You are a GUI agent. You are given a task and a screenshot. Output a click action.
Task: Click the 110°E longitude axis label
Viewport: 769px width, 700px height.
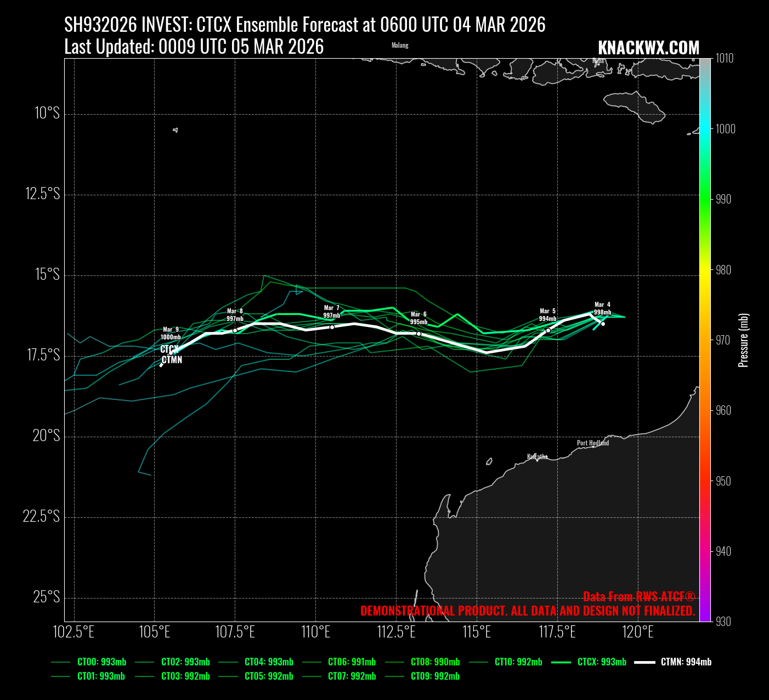click(x=315, y=632)
